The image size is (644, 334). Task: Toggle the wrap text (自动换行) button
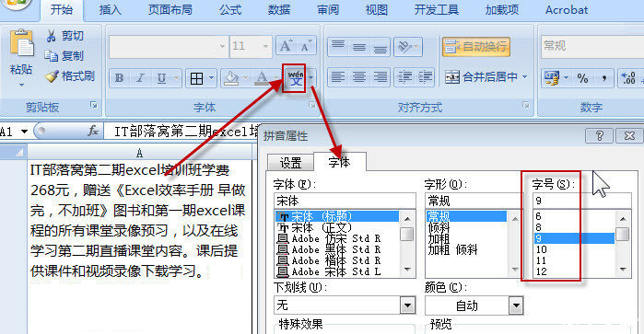pyautogui.click(x=476, y=46)
